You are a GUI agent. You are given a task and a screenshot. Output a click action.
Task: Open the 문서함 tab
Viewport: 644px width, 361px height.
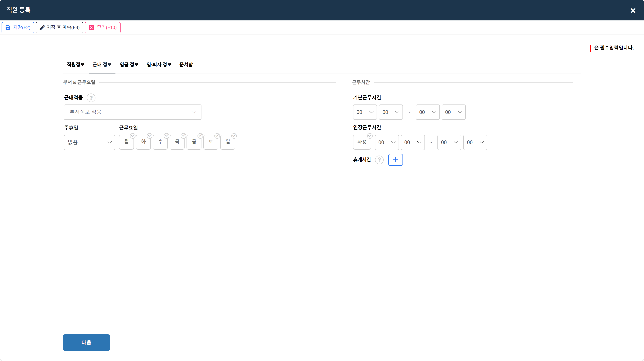point(186,64)
